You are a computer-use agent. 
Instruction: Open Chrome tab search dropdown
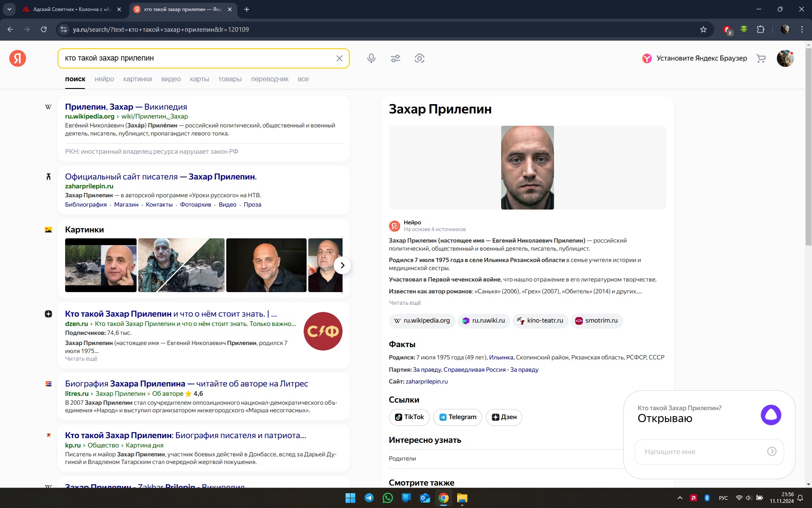[9, 9]
